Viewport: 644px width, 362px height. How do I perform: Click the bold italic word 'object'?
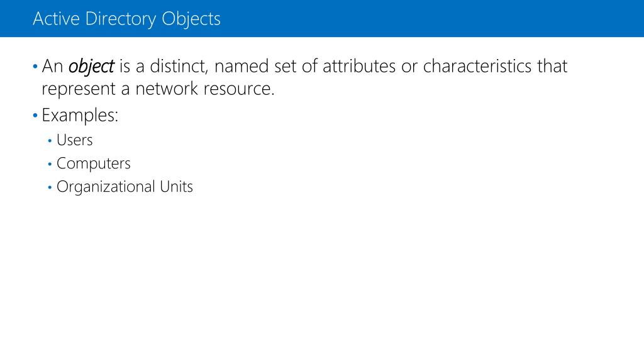point(91,66)
